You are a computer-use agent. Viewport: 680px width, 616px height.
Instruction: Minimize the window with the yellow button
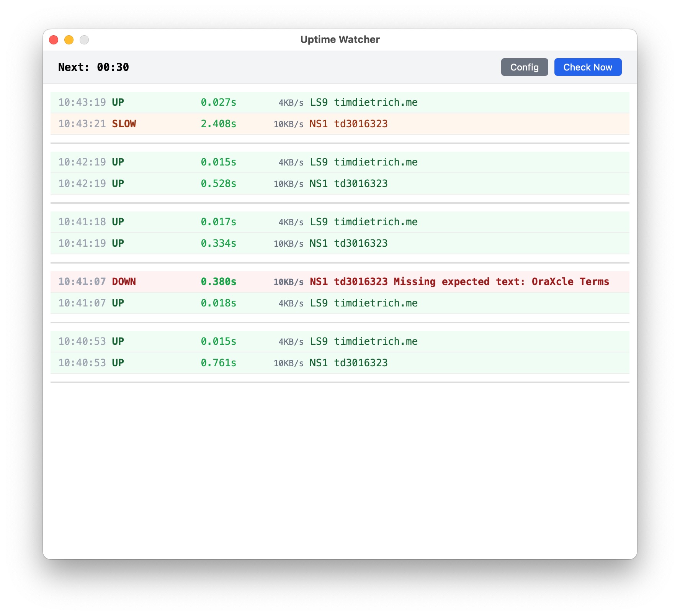pos(69,40)
